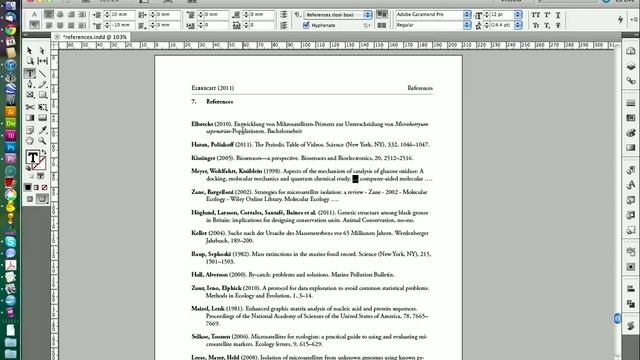Apply gradient swatch in toolbox

point(36,187)
